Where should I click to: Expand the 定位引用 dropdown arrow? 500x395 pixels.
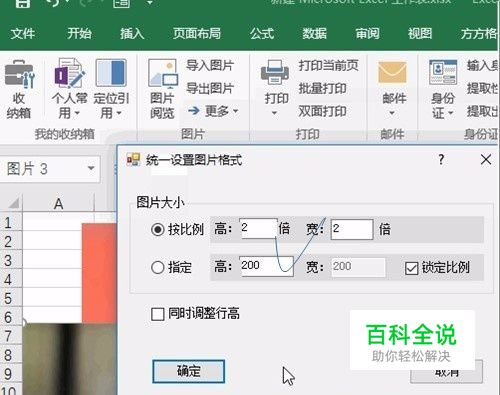(119, 113)
